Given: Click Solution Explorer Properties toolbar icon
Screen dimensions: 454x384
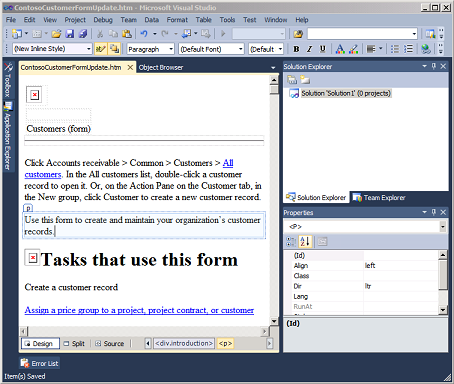Looking at the screenshot, I should [x=292, y=80].
